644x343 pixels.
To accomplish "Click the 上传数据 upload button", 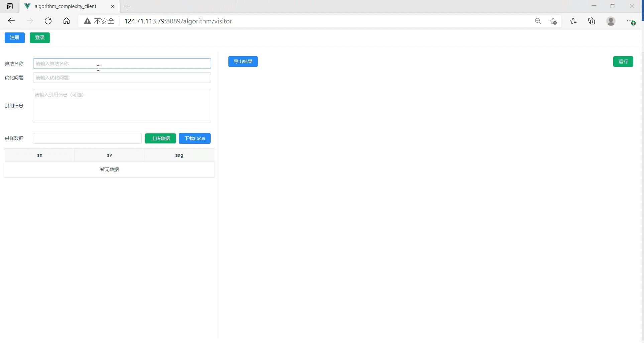I will point(160,138).
